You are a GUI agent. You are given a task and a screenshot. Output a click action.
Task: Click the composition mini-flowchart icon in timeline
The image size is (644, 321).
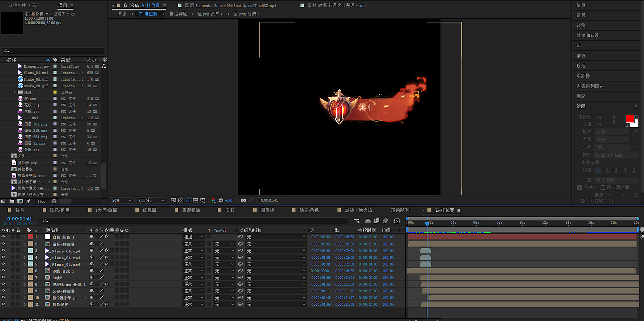(x=357, y=220)
